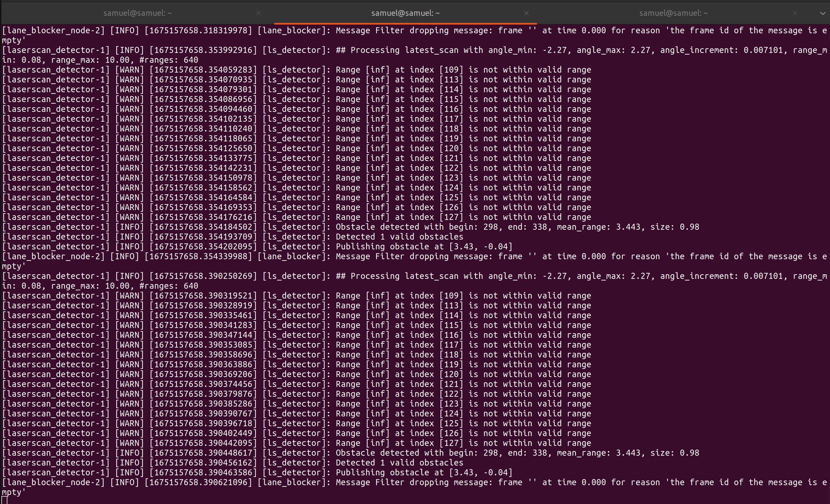The width and height of the screenshot is (830, 504).
Task: Click index [127] in the line stamped 1675157658.354176216
Action: click(451, 217)
